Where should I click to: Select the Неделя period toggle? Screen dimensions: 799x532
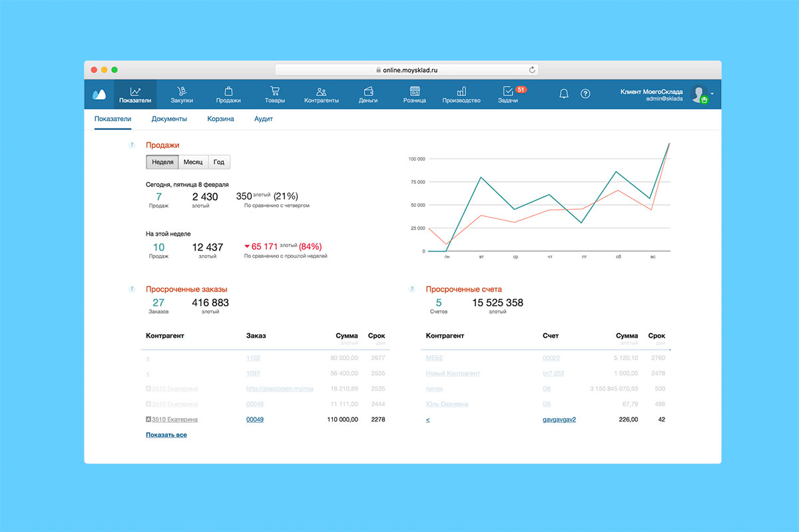(162, 162)
